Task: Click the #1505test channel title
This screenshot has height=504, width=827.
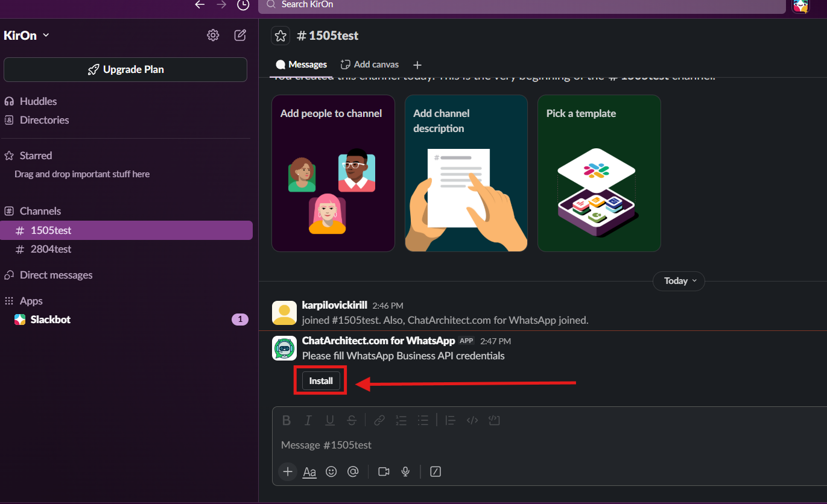Action: coord(328,36)
